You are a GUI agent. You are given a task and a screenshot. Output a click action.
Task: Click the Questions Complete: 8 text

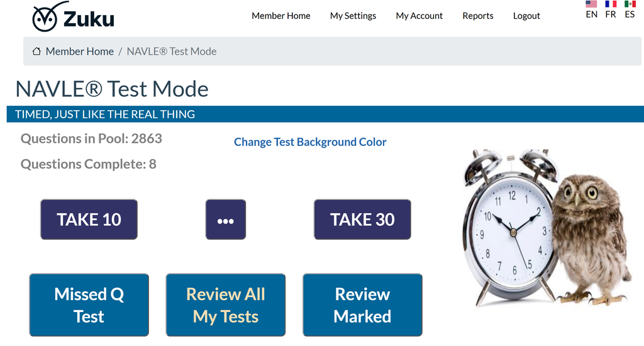88,164
